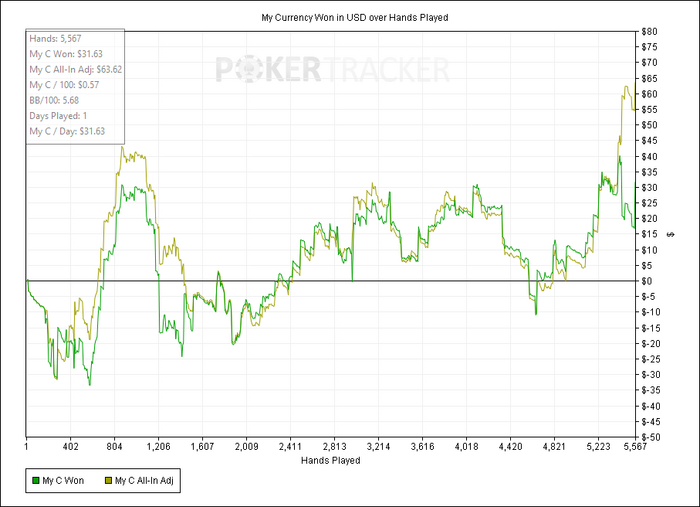This screenshot has width=700, height=507.
Task: Click the My C / 100: $0.57 stat
Action: tap(64, 85)
